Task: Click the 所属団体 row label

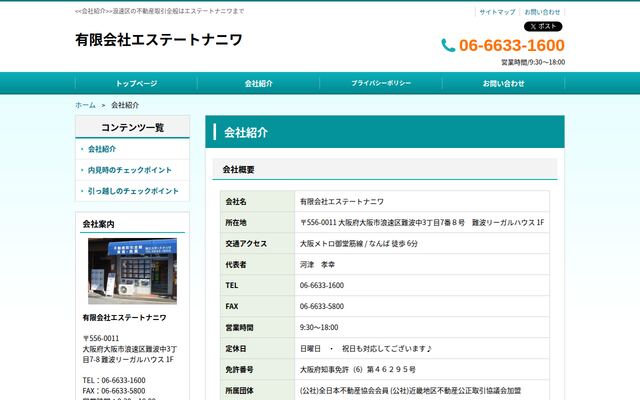Action: tap(240, 391)
